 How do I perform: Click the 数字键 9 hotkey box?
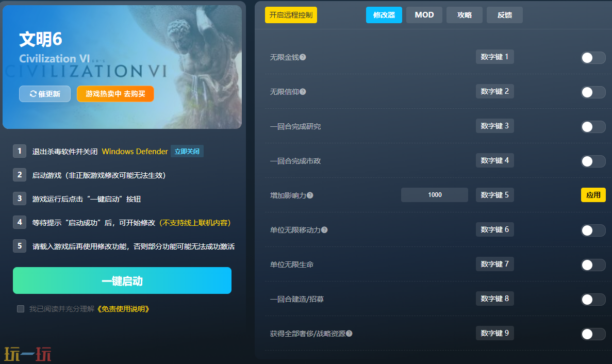coord(494,333)
